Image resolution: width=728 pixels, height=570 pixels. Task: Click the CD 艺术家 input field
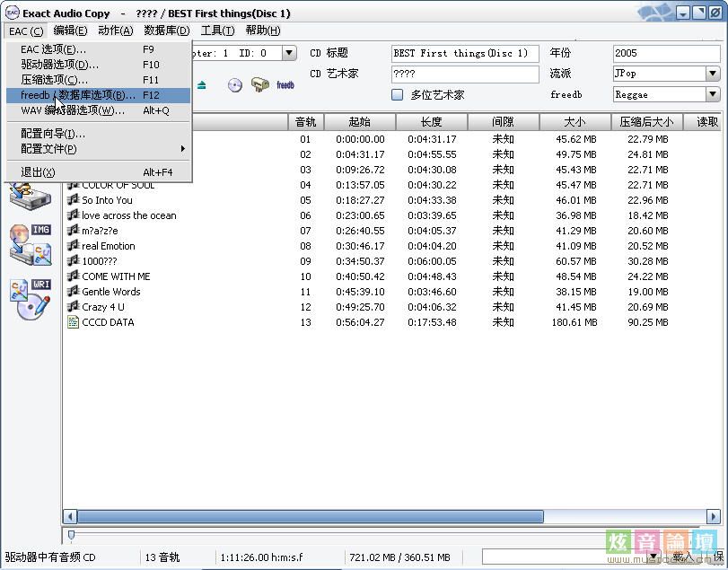point(465,74)
